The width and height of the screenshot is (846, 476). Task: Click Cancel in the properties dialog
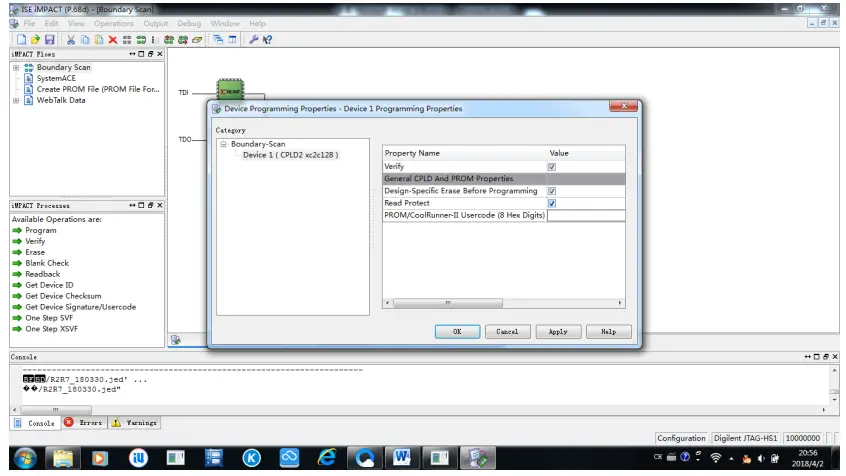(507, 331)
